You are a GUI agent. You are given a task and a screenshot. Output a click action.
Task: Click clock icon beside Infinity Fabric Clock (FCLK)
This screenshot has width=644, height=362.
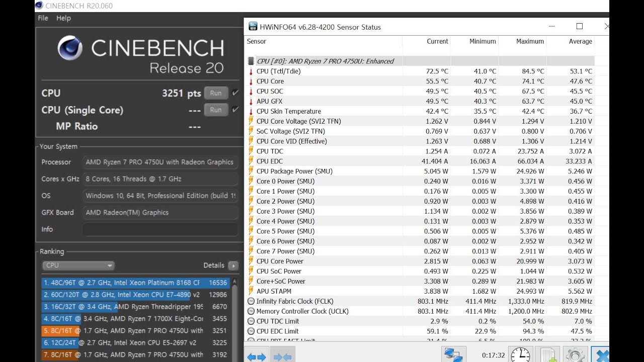[x=251, y=301]
